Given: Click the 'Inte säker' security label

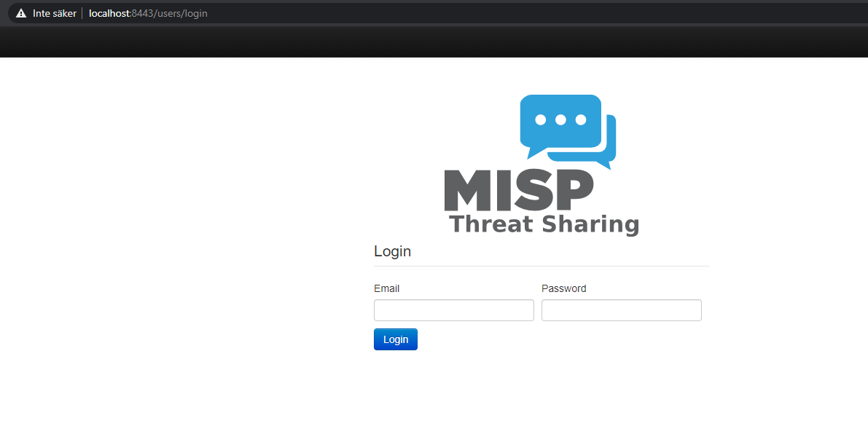Looking at the screenshot, I should (x=54, y=13).
